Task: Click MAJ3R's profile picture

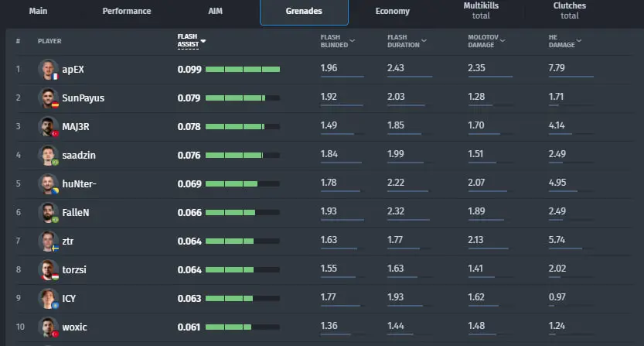Action: (48, 127)
